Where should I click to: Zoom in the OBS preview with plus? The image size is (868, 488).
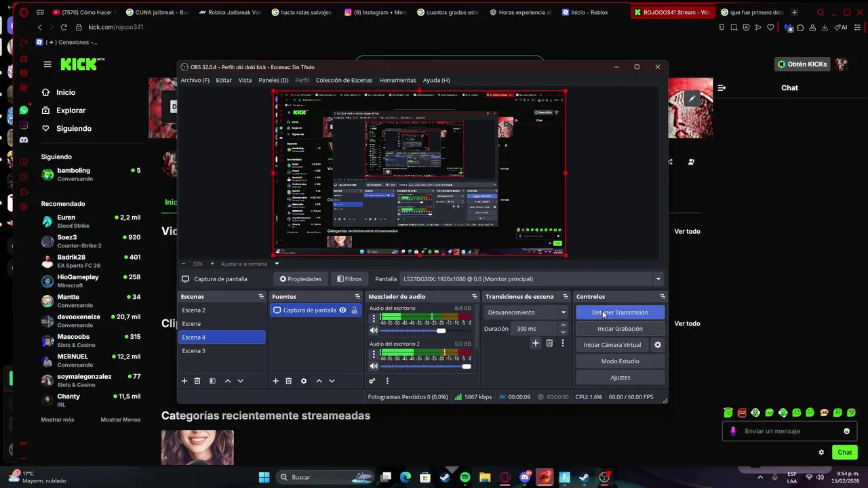pyautogui.click(x=212, y=264)
